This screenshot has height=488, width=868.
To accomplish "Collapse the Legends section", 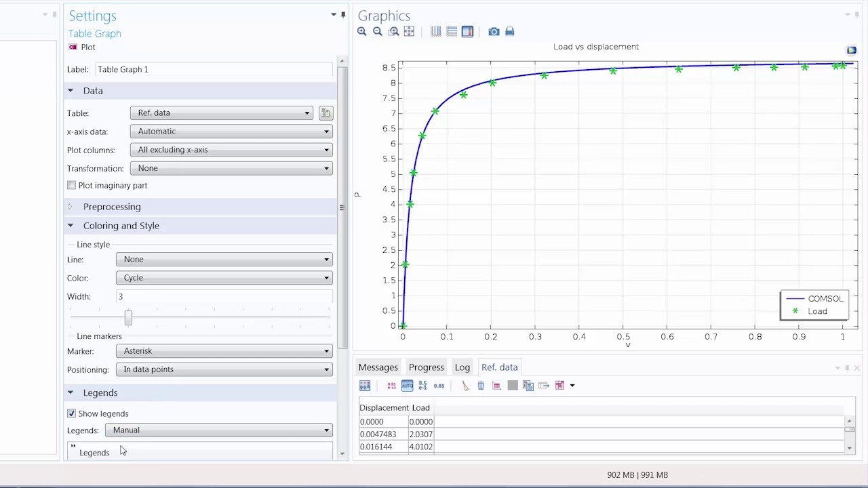I will coord(70,392).
